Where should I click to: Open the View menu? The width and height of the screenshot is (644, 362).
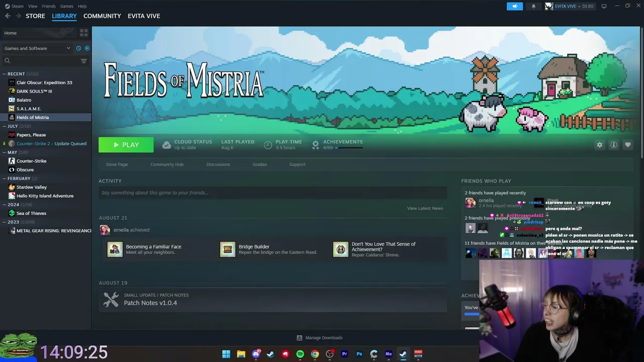click(33, 6)
